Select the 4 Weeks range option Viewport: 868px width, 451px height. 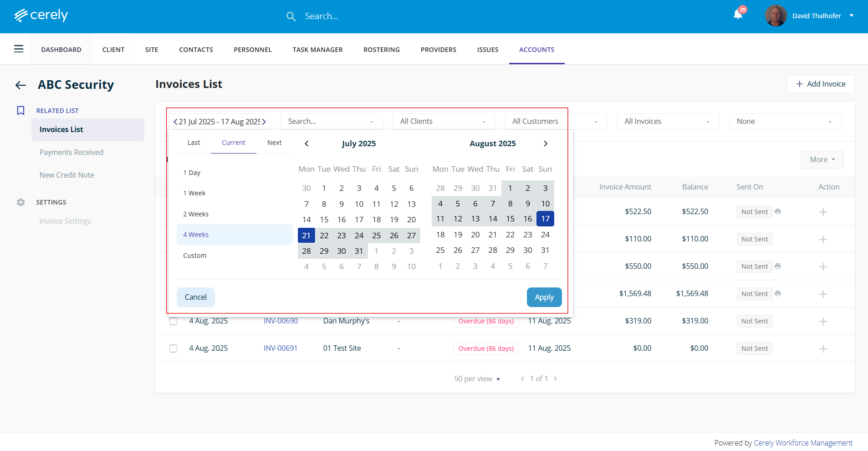pyautogui.click(x=235, y=235)
